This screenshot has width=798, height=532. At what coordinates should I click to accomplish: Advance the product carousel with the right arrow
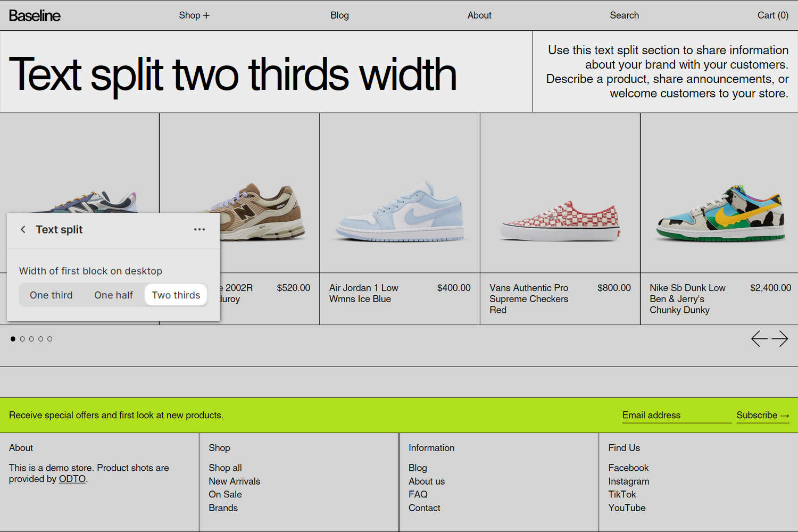pyautogui.click(x=781, y=338)
